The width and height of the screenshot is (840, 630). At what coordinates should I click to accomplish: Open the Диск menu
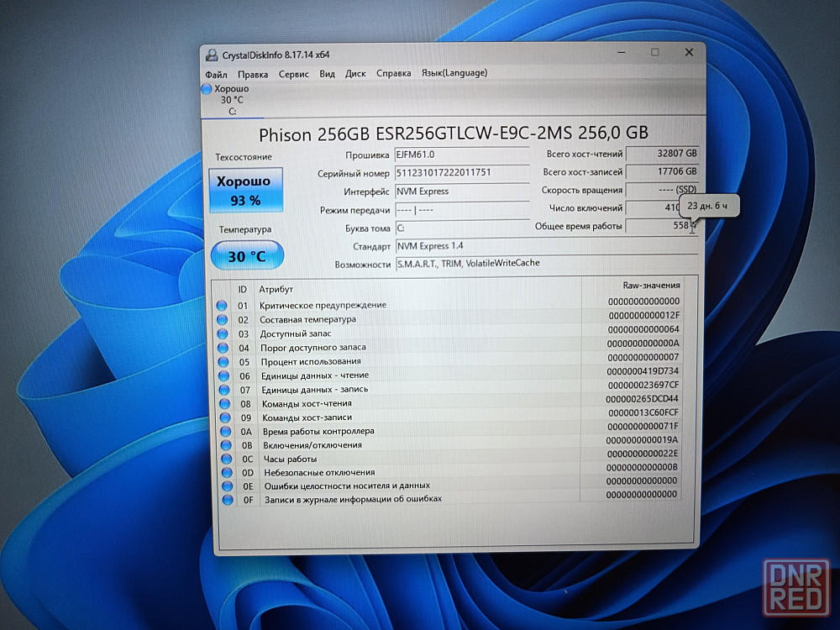tap(355, 73)
